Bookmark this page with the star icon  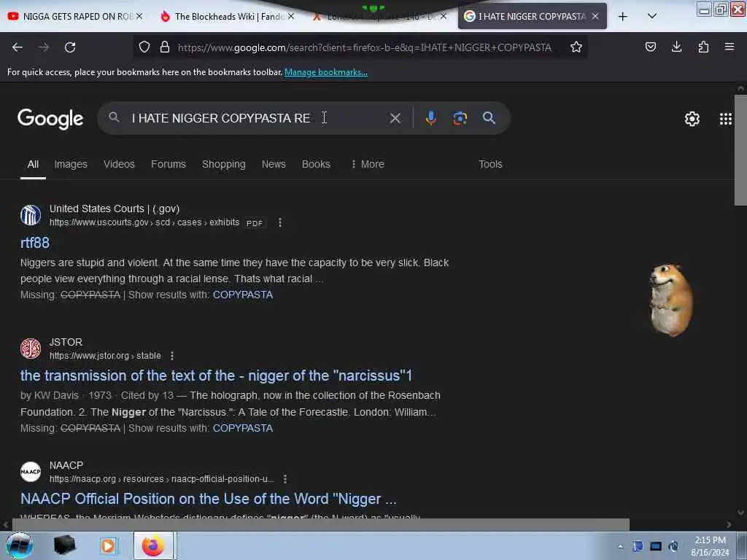click(576, 47)
